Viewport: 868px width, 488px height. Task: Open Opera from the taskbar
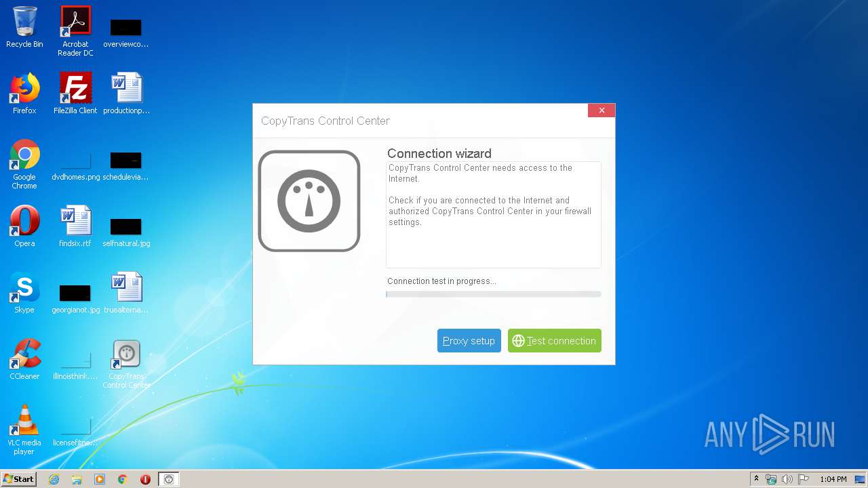tap(145, 479)
